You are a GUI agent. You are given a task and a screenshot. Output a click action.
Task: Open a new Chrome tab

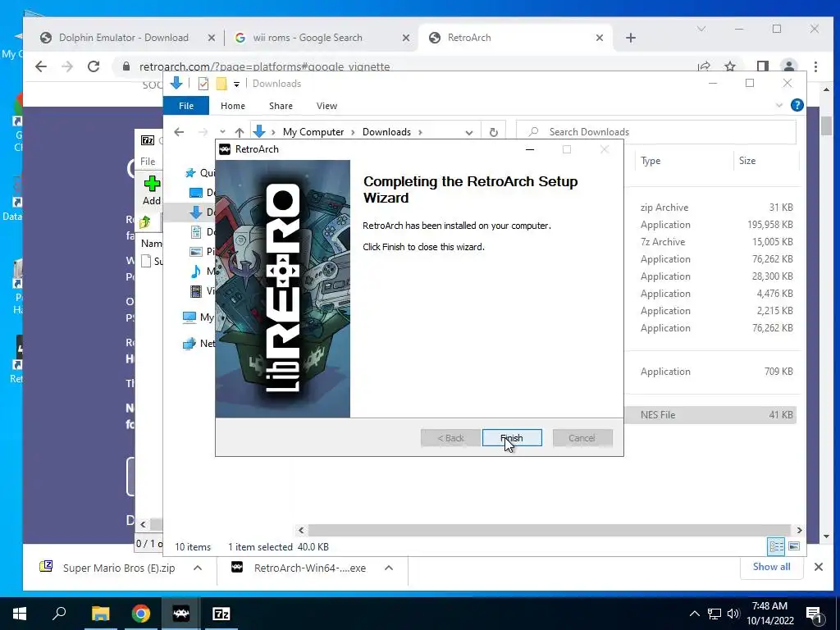point(631,38)
